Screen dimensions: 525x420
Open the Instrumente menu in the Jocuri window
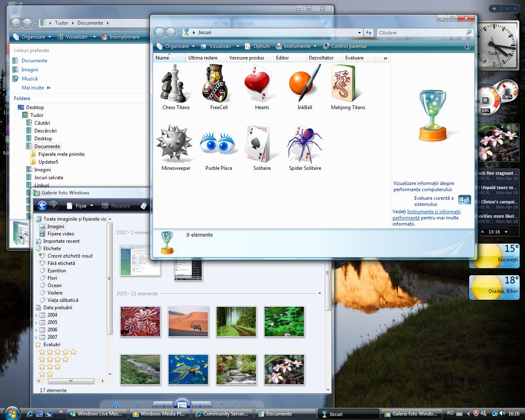coord(296,46)
